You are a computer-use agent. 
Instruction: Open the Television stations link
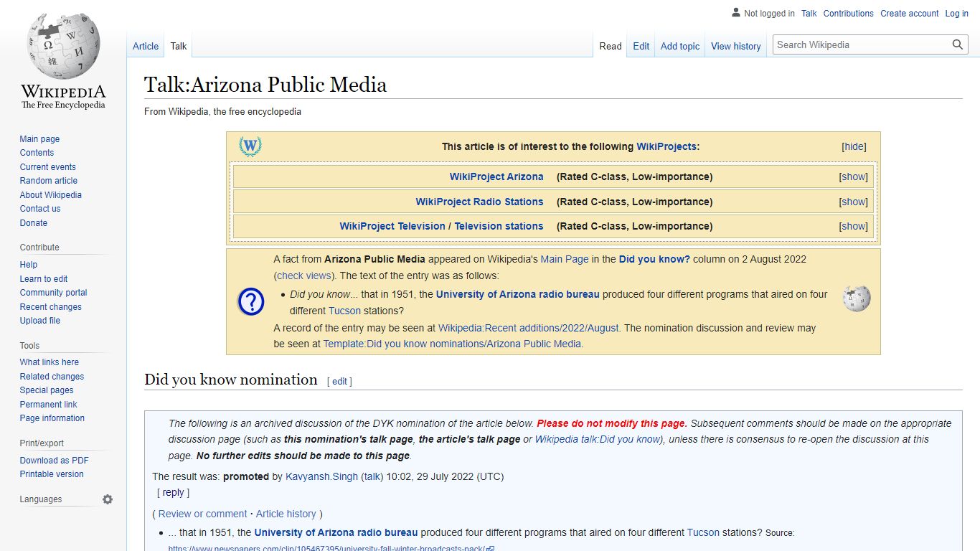(x=499, y=226)
